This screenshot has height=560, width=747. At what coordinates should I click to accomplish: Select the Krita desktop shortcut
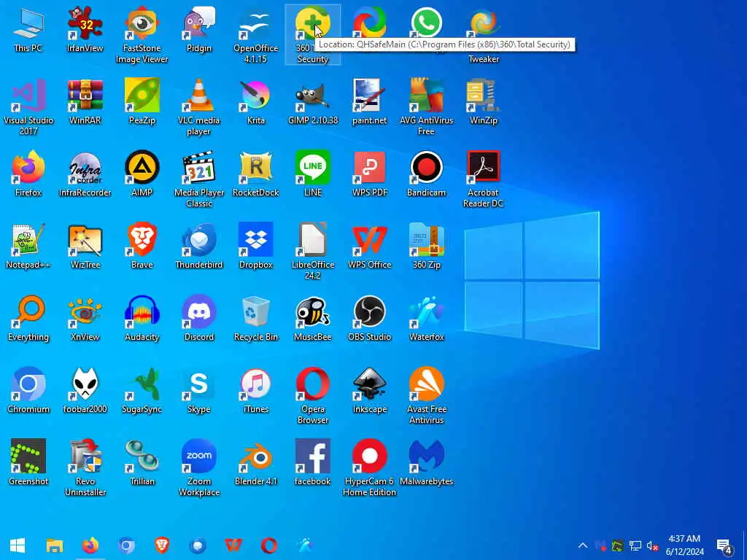point(256,102)
